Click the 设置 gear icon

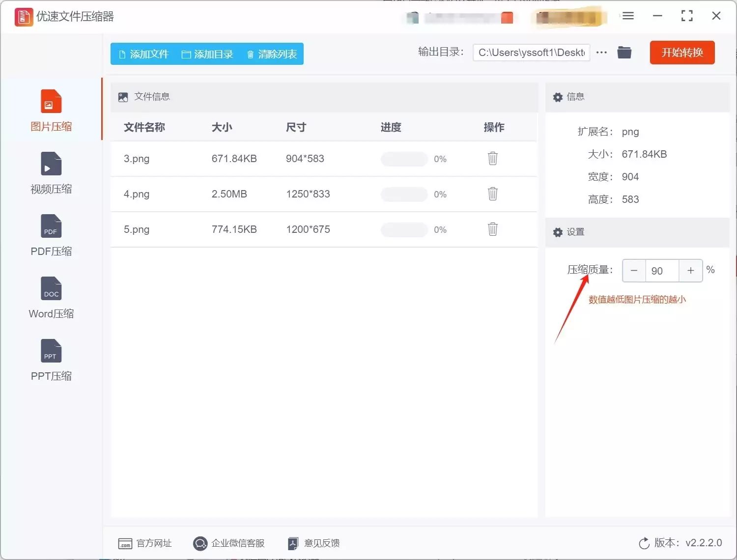tap(558, 232)
